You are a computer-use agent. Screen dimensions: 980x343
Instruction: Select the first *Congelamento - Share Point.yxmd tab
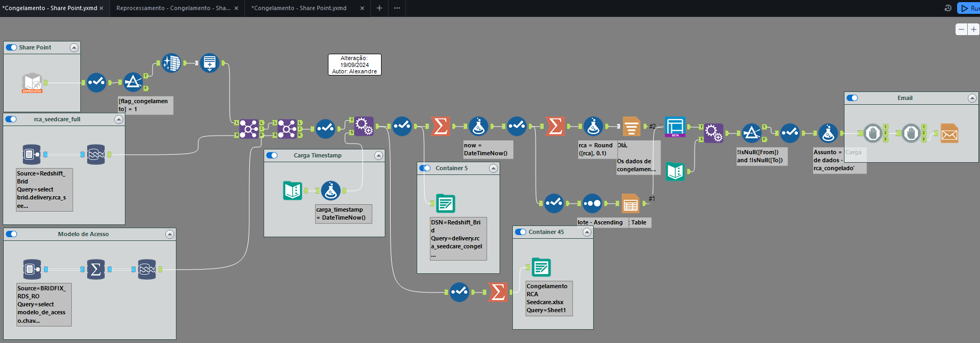(x=49, y=8)
